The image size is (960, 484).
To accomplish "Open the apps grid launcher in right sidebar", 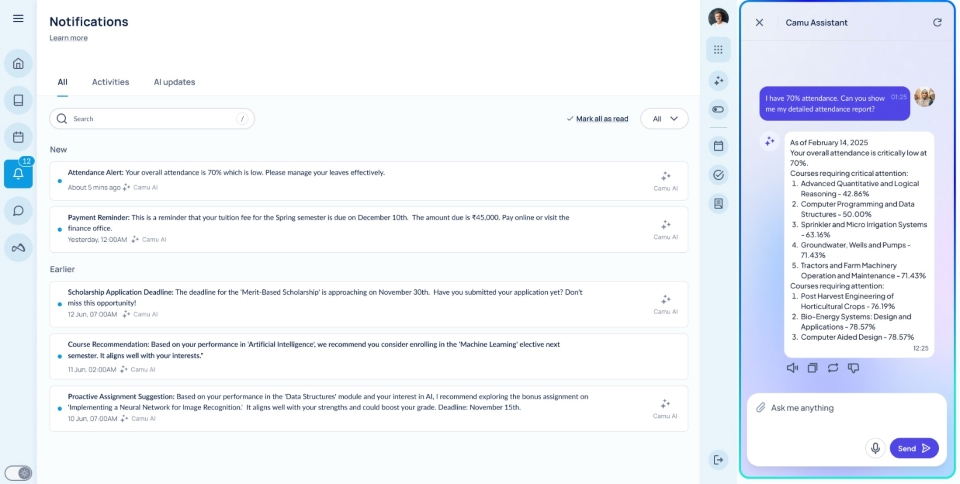I will pos(718,49).
